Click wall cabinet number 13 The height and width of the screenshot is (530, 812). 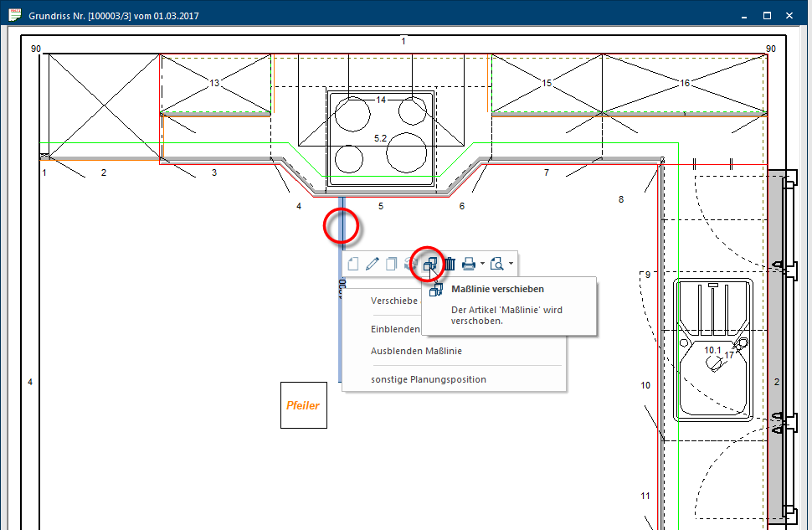pos(215,84)
